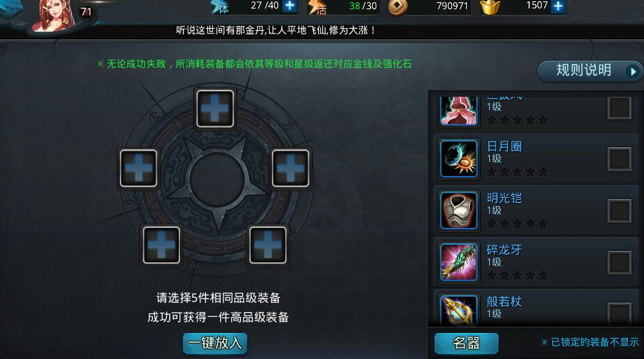The width and height of the screenshot is (644, 359).
Task: Check the box for 日月圈
Action: 619,159
